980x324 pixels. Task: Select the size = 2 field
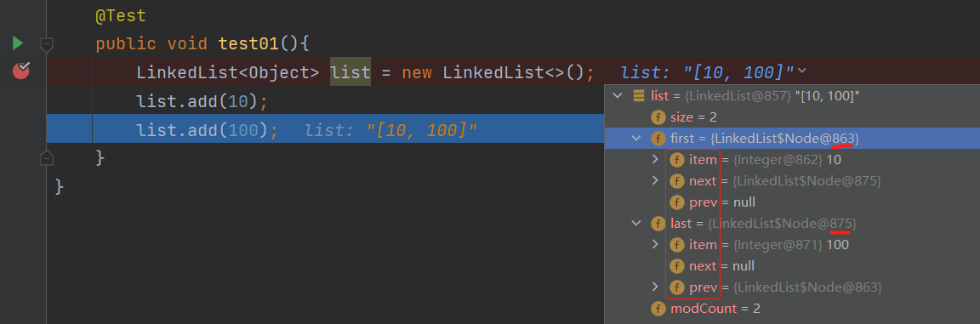pyautogui.click(x=793, y=117)
